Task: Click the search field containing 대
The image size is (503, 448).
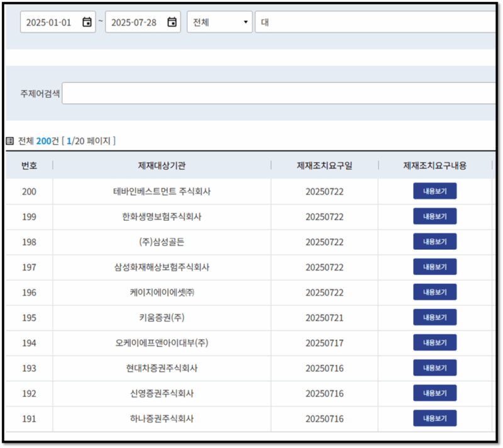Action: (x=375, y=22)
